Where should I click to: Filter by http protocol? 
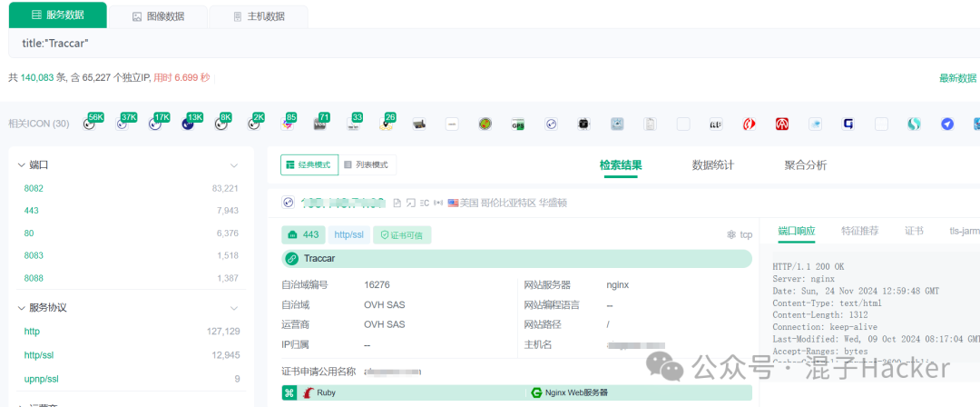click(x=32, y=332)
